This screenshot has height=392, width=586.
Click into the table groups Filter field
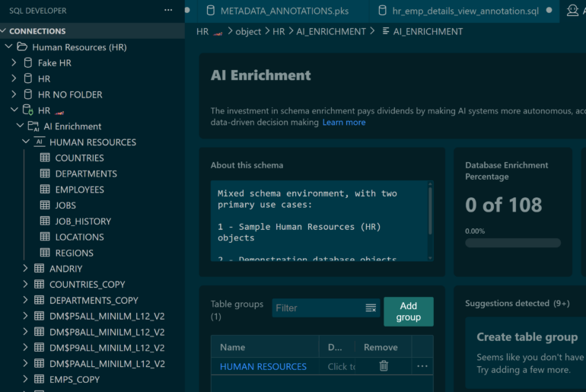pos(317,308)
